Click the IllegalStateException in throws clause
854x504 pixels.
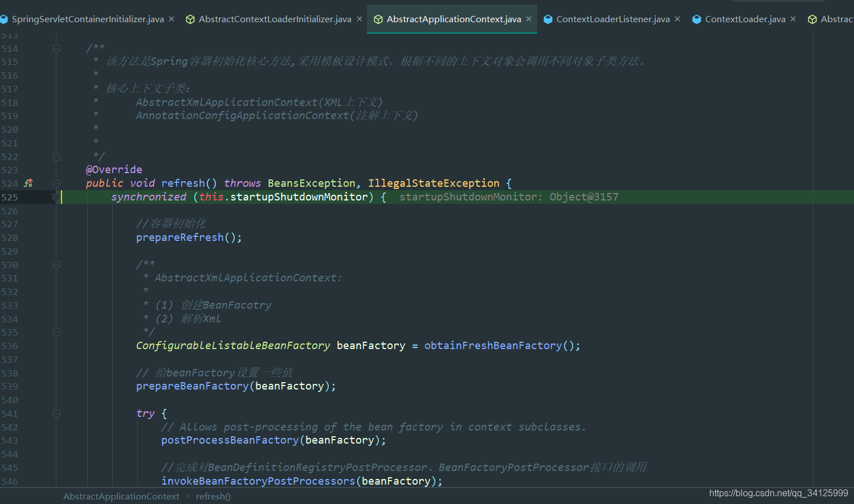tap(434, 183)
